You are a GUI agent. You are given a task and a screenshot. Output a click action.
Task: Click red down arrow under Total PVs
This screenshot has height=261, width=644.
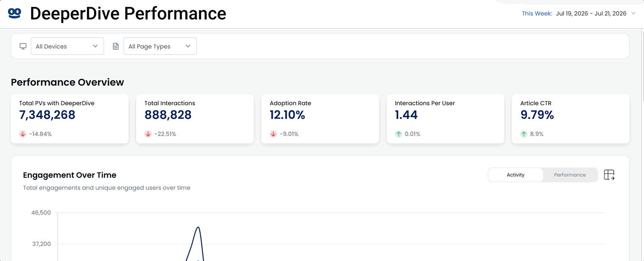click(22, 134)
